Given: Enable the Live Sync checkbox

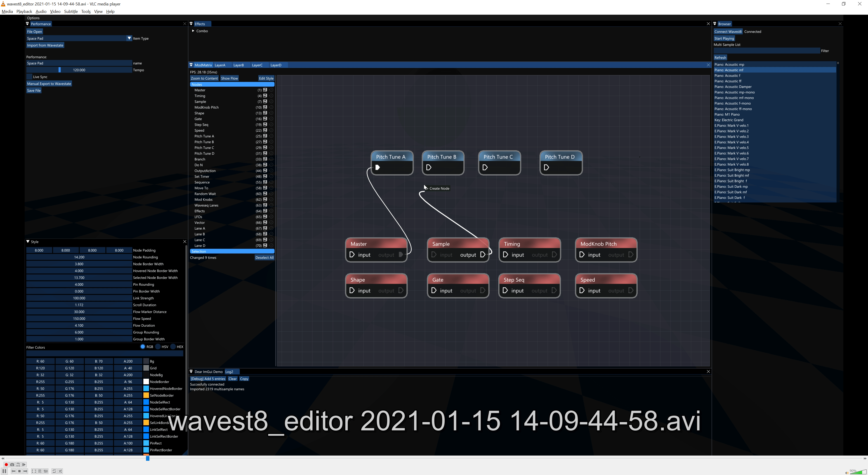Looking at the screenshot, I should 29,77.
